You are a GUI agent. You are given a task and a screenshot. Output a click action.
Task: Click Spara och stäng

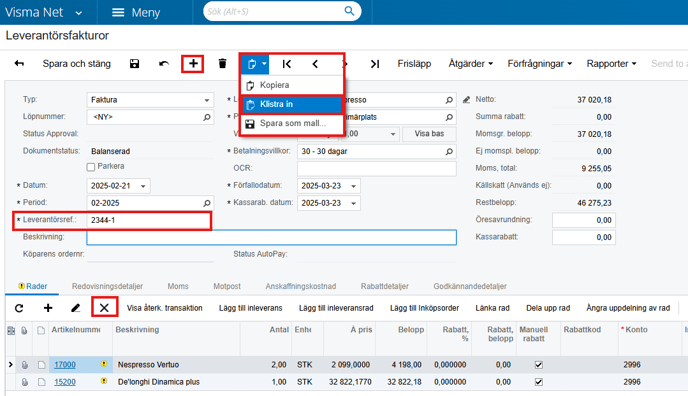click(77, 64)
